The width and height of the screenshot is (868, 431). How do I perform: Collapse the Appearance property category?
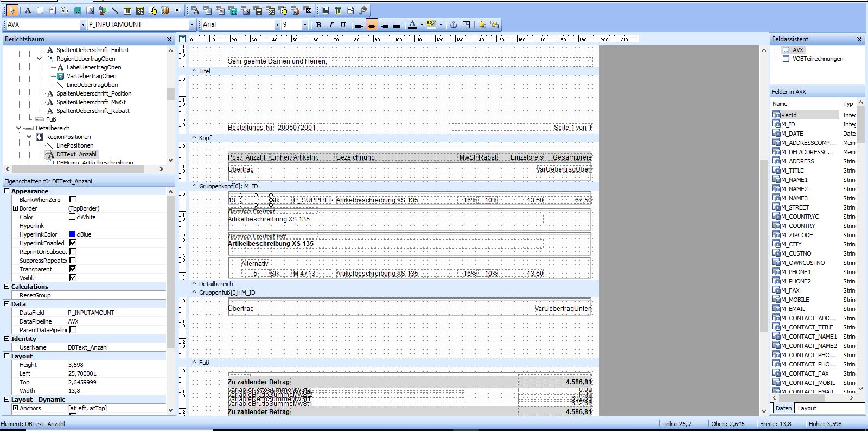point(7,191)
